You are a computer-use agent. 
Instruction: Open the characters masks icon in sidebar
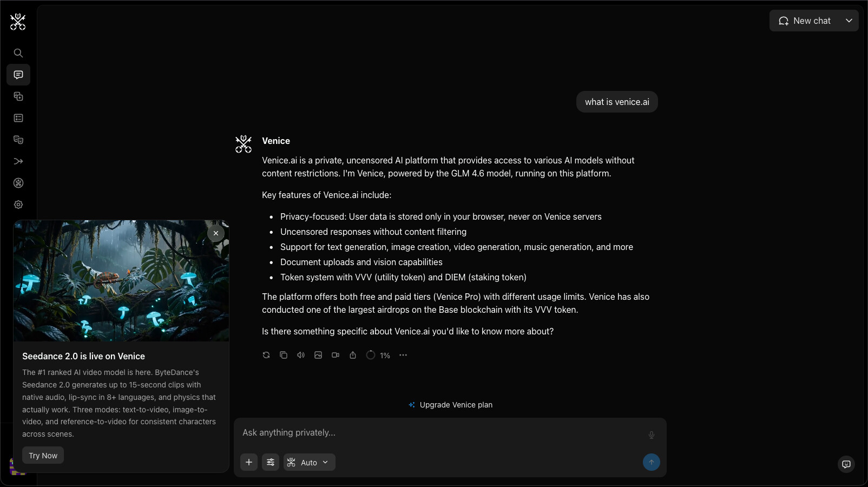pyautogui.click(x=18, y=140)
